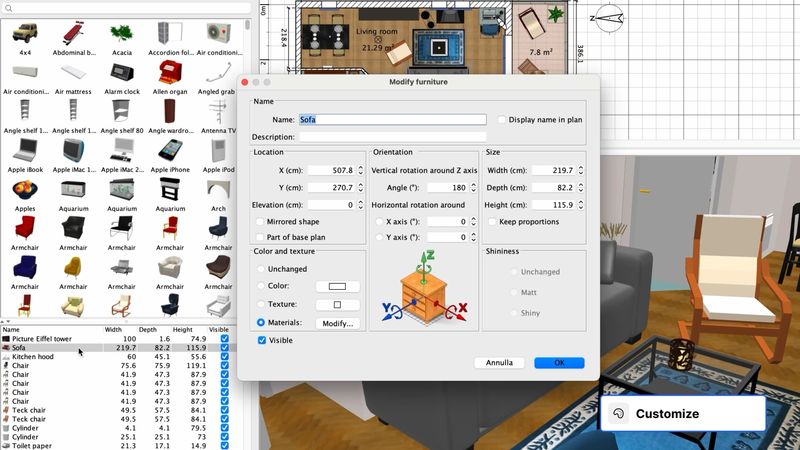Pick the brown Armchair icon
This screenshot has height=450, width=800.
(218, 267)
